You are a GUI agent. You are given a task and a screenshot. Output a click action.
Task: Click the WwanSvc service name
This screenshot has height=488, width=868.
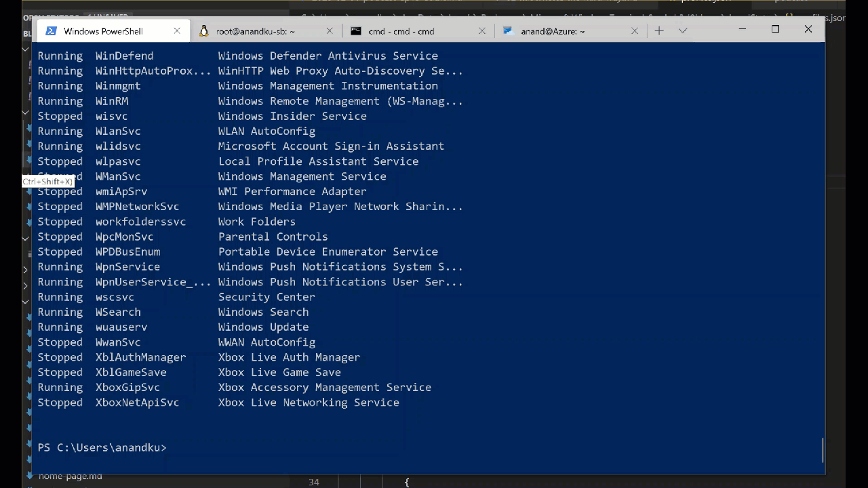tap(118, 342)
